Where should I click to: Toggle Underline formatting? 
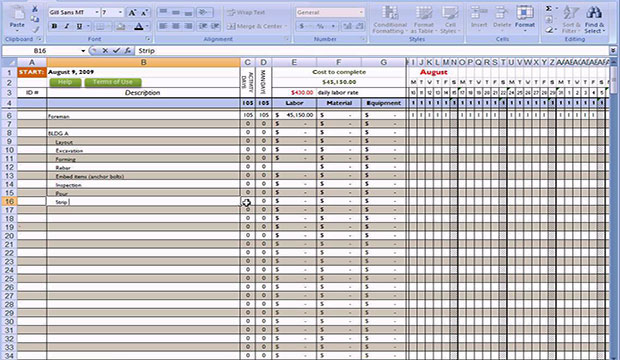tap(79, 27)
